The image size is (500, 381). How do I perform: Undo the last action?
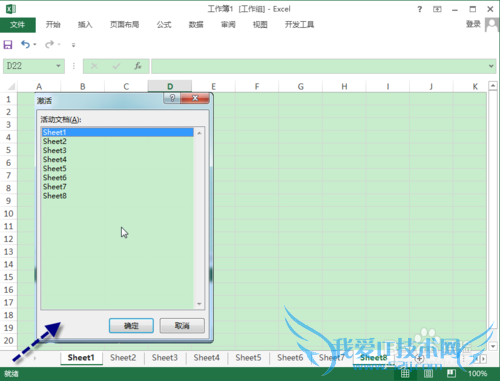coord(25,44)
